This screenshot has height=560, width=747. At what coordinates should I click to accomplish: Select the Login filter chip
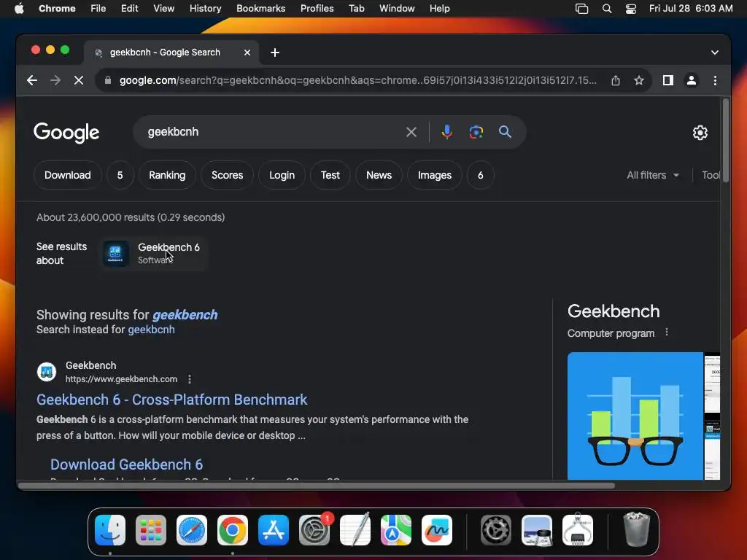pos(282,175)
